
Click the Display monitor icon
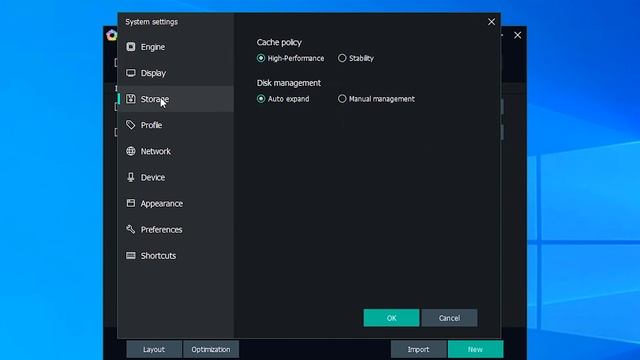pyautogui.click(x=131, y=73)
